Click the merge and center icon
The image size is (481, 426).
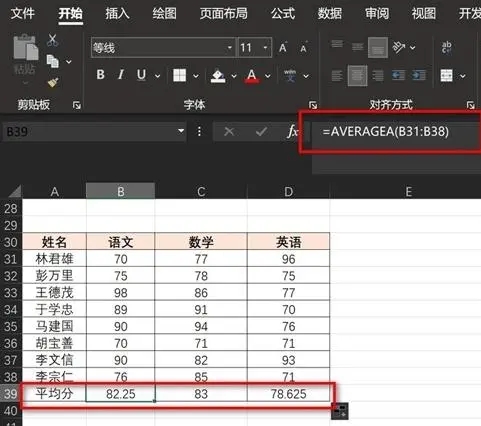click(446, 76)
